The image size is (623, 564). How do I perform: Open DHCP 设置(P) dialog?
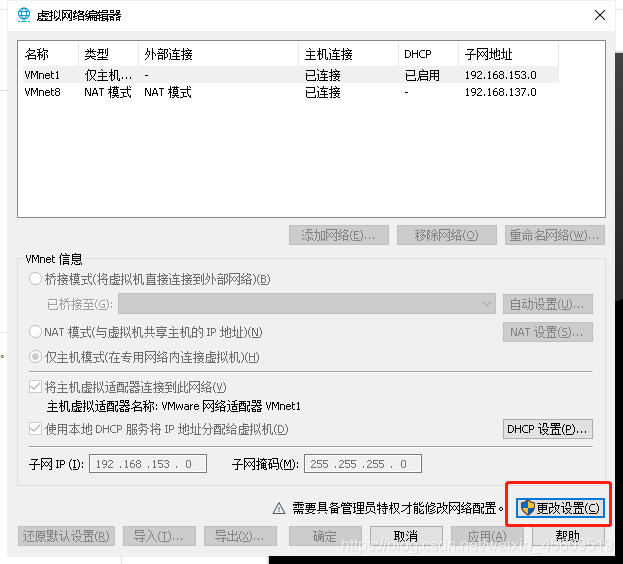coord(548,429)
